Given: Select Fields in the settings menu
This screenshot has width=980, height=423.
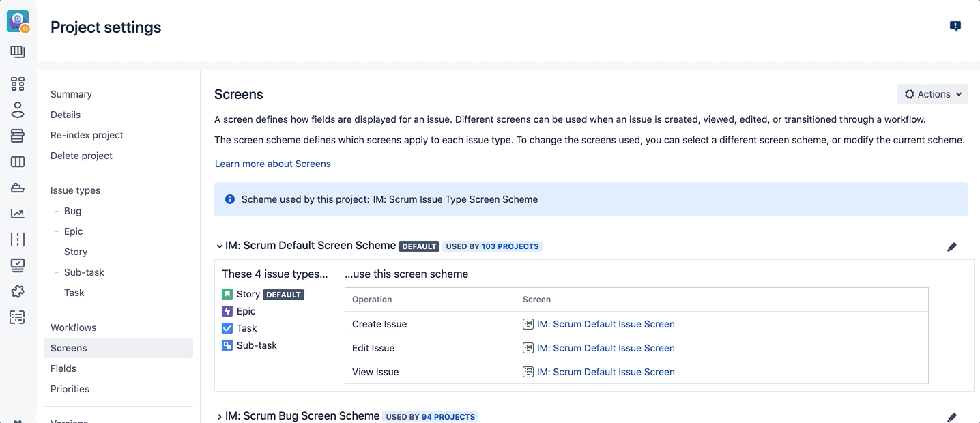Looking at the screenshot, I should (63, 368).
